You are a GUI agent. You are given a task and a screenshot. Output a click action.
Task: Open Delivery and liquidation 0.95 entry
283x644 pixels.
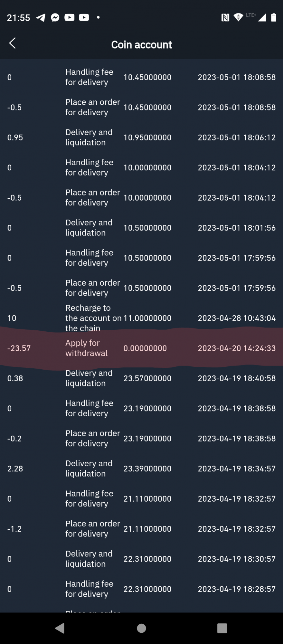(x=141, y=137)
